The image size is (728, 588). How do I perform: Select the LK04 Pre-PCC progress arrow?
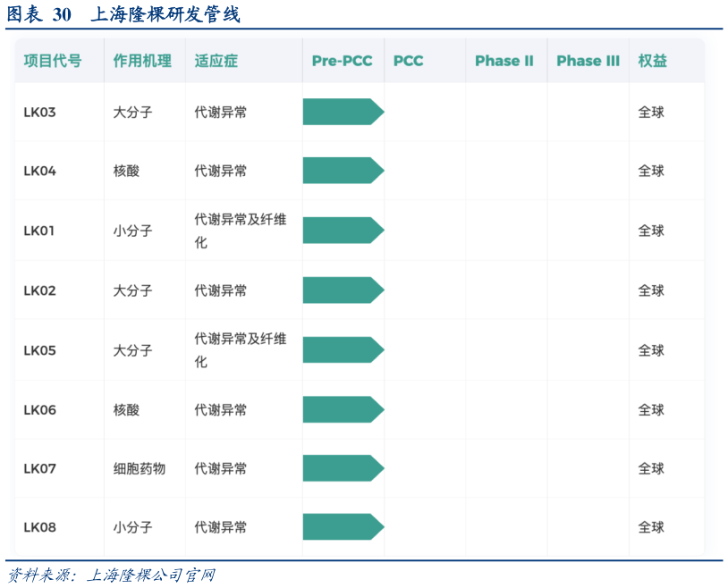pos(343,171)
